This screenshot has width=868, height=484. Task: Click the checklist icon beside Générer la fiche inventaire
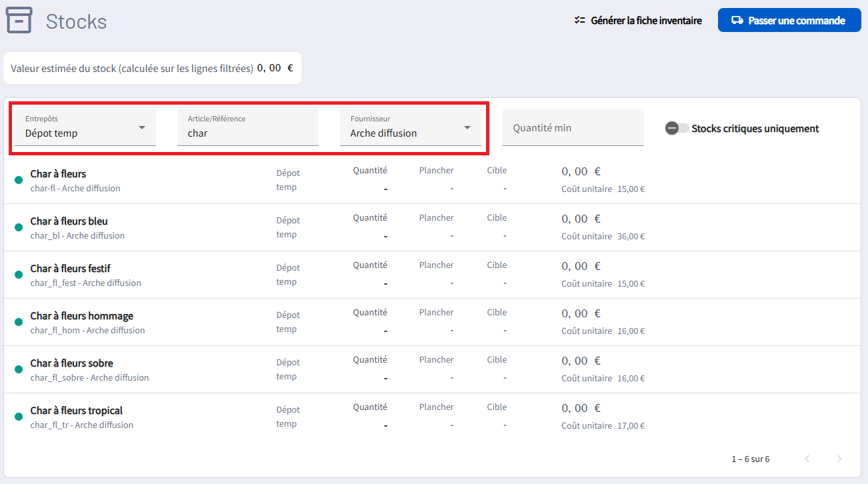pos(579,21)
